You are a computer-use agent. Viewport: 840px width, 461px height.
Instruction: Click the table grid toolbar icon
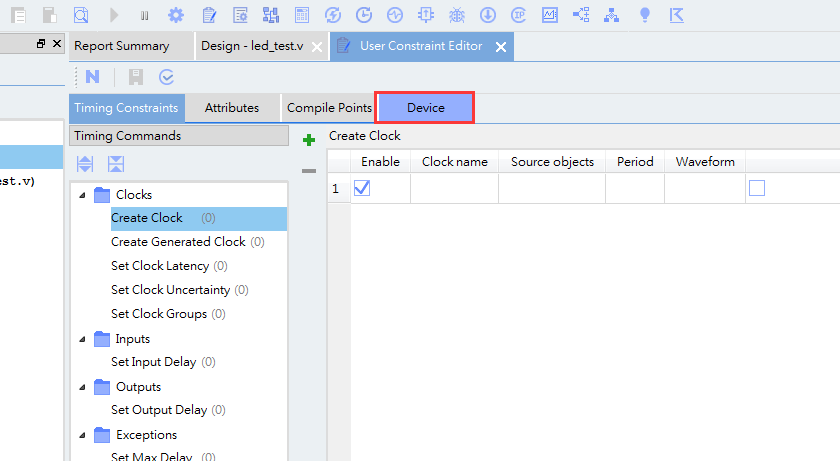pos(302,15)
